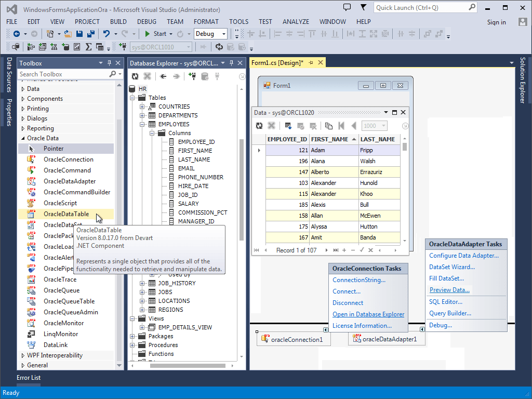Refresh the Database Explorer tree
532x399 pixels.
tap(135, 76)
